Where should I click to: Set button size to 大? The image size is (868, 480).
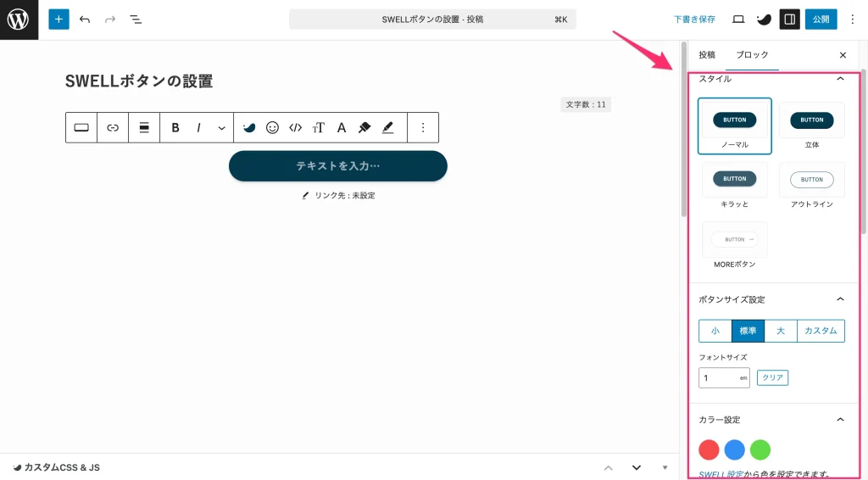(x=781, y=331)
